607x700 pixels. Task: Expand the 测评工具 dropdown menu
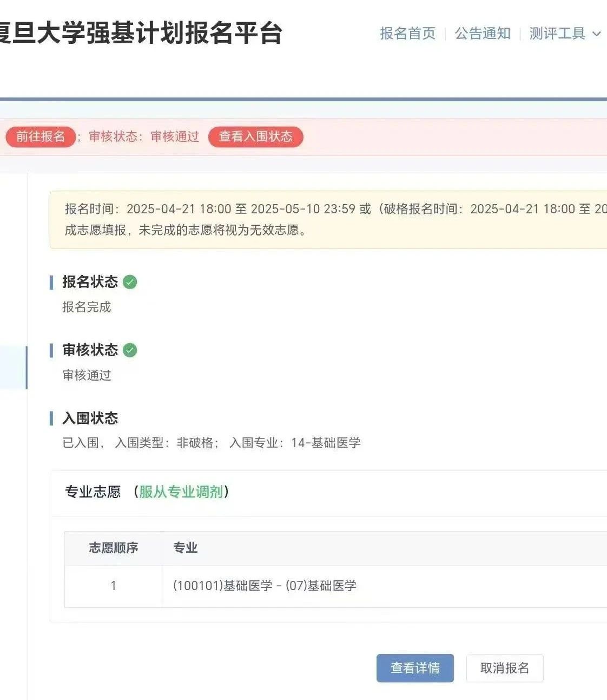point(565,34)
